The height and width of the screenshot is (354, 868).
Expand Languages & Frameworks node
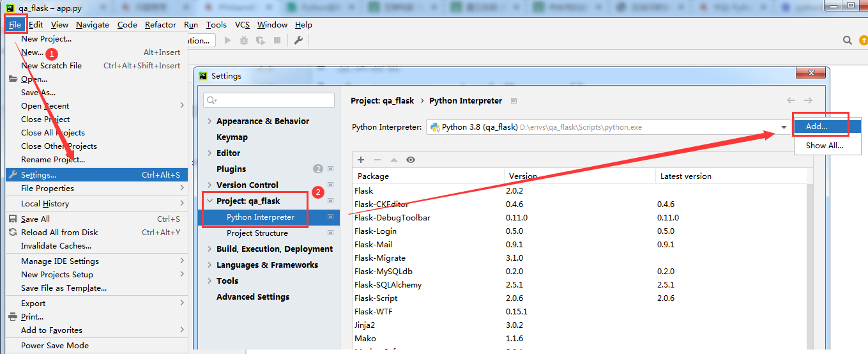pyautogui.click(x=209, y=265)
